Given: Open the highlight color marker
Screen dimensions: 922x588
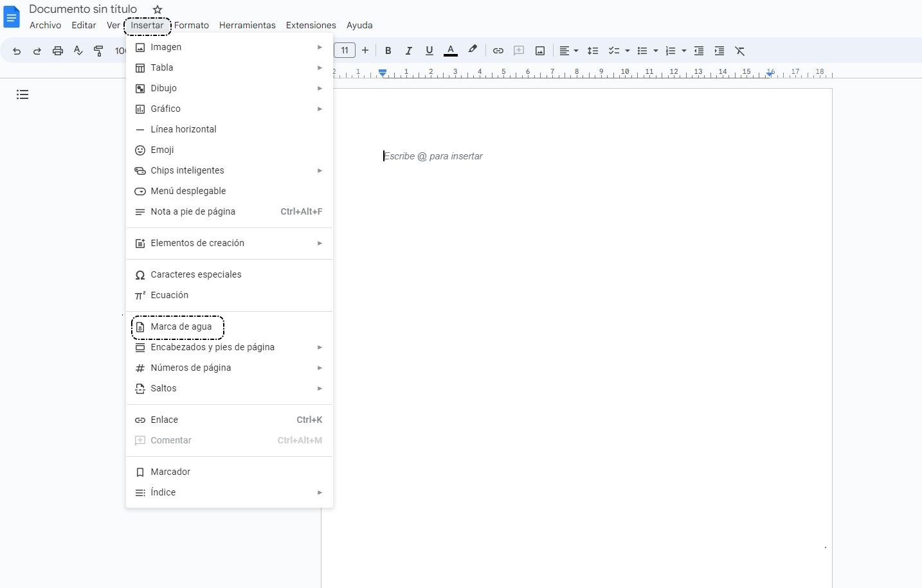Looking at the screenshot, I should point(473,50).
